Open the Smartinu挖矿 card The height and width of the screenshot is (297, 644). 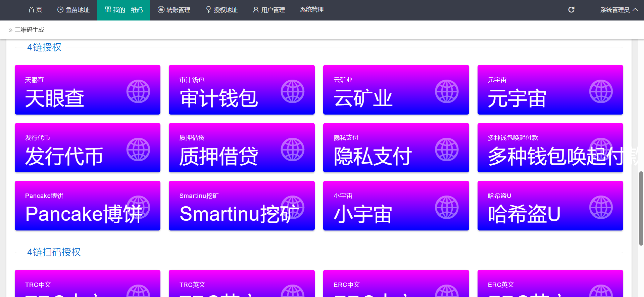(x=241, y=206)
